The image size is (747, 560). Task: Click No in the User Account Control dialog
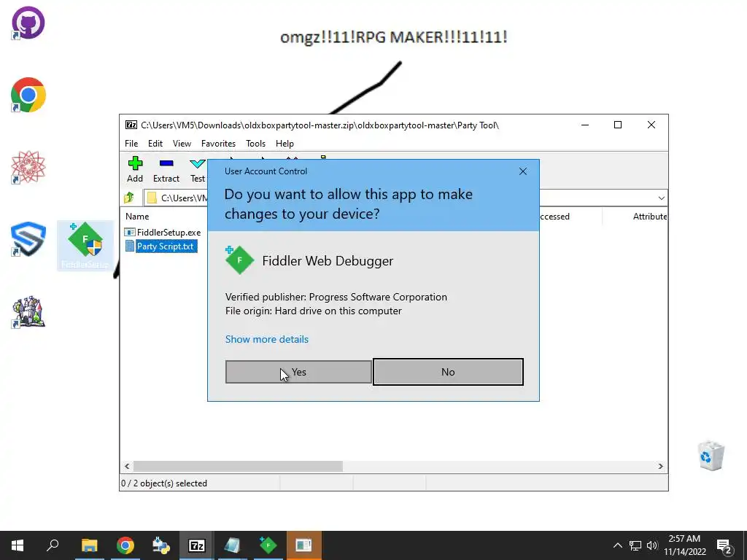point(448,372)
